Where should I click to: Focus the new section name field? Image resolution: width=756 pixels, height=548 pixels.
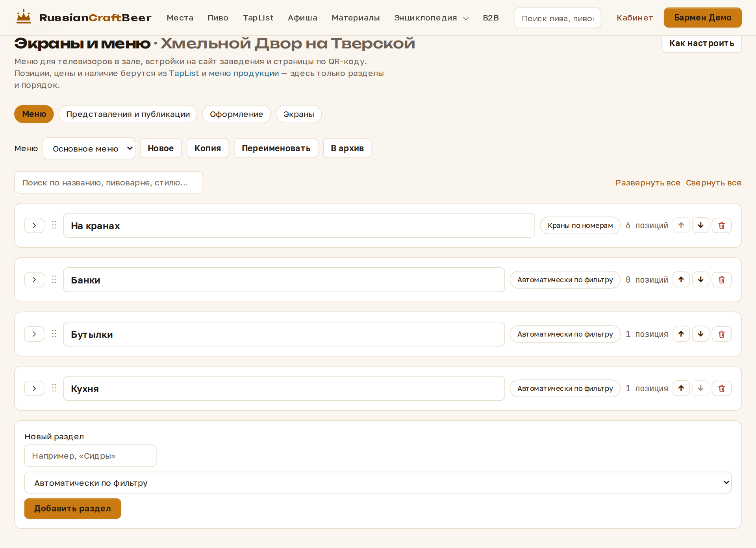click(x=90, y=456)
